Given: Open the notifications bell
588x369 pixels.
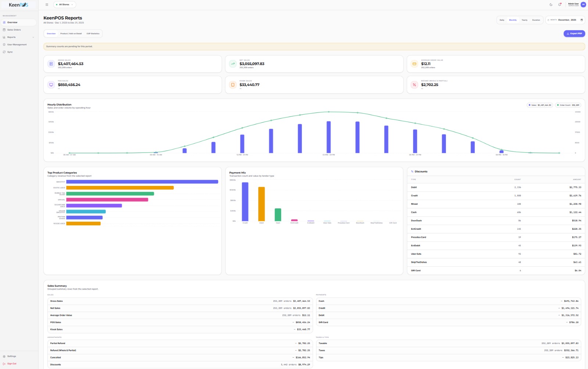Looking at the screenshot, I should point(560,5).
